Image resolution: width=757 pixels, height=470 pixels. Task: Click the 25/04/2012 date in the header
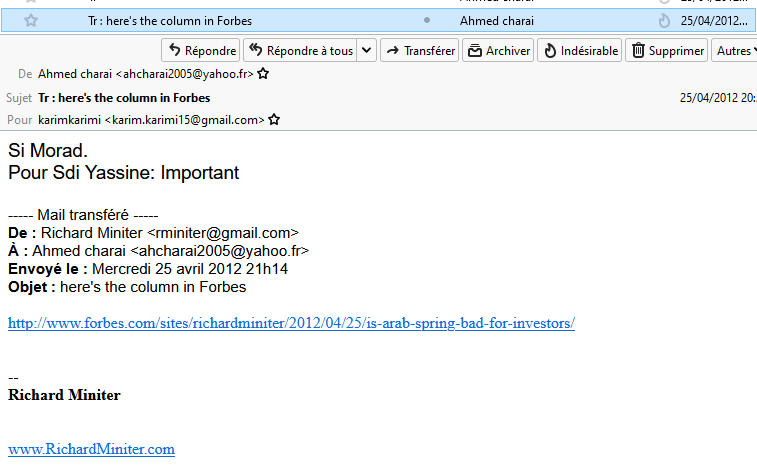(x=715, y=98)
